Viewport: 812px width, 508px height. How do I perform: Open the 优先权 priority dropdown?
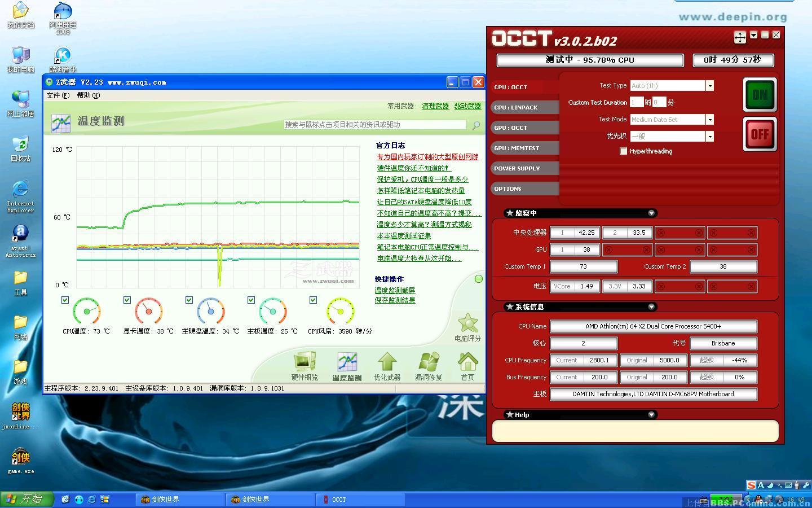710,137
